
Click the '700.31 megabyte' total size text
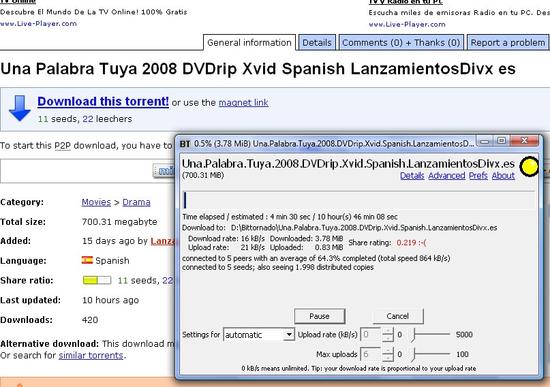point(119,222)
